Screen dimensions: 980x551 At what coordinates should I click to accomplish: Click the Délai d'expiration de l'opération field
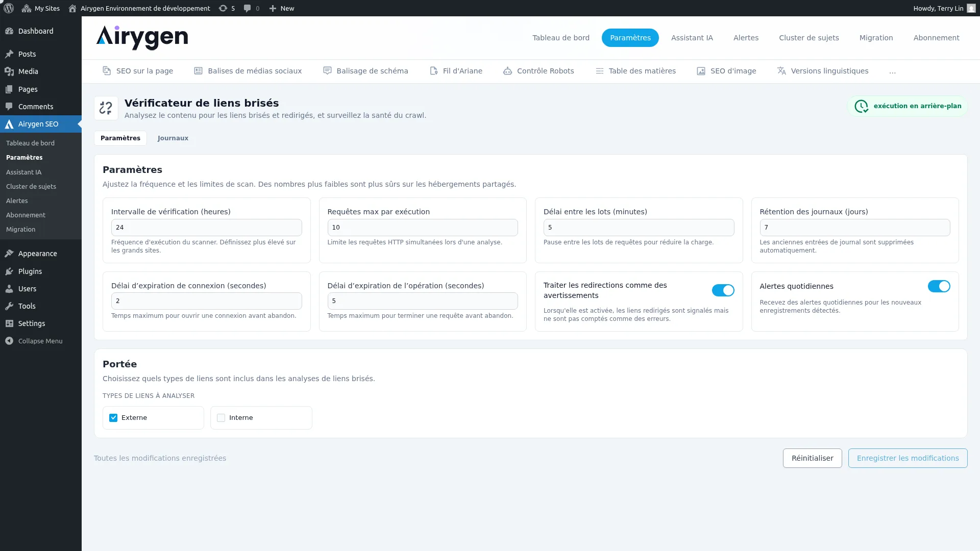tap(423, 301)
